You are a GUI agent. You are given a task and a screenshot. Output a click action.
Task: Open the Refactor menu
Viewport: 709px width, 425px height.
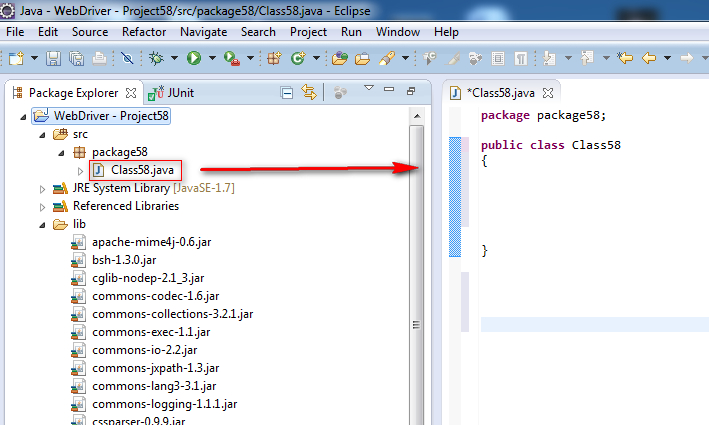coord(144,32)
